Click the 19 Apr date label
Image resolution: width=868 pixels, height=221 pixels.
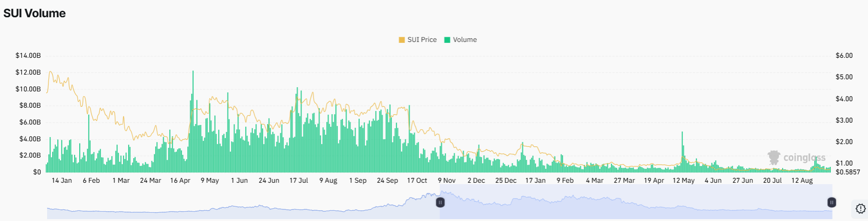click(x=654, y=180)
